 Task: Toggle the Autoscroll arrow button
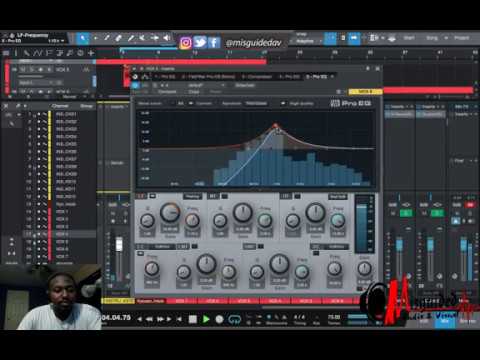click(354, 38)
